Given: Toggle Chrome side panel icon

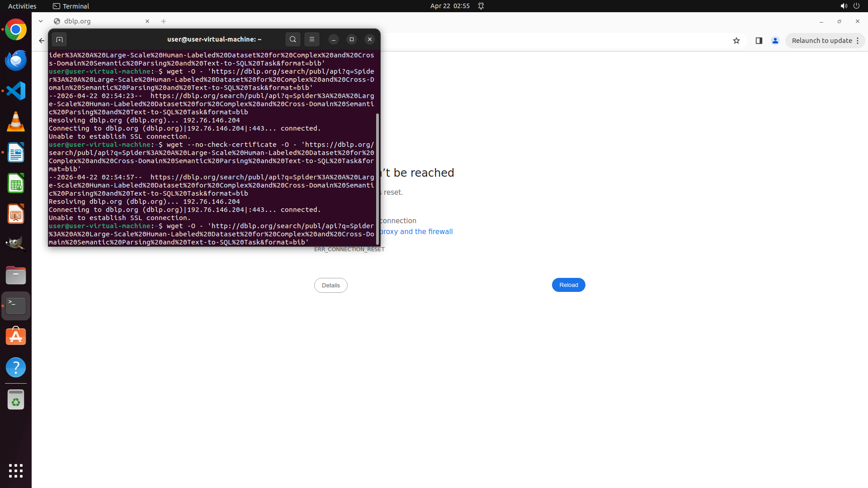Looking at the screenshot, I should pos(759,41).
